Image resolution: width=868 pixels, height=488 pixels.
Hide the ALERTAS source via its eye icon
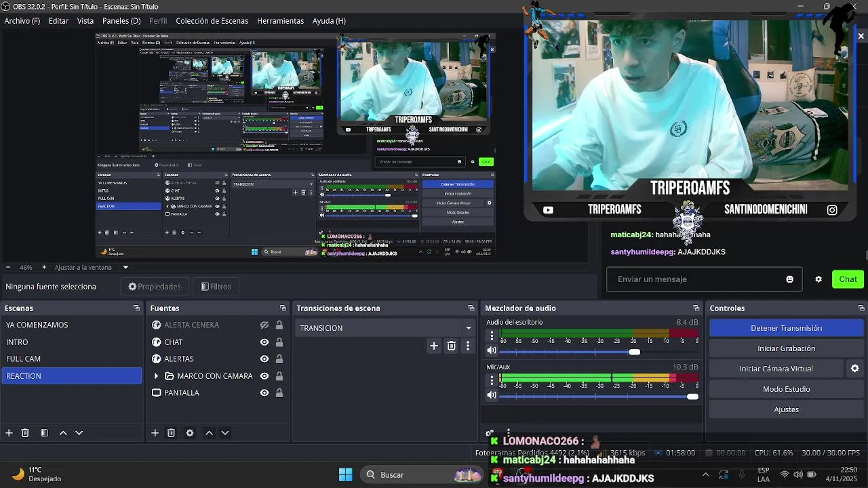[x=264, y=359]
